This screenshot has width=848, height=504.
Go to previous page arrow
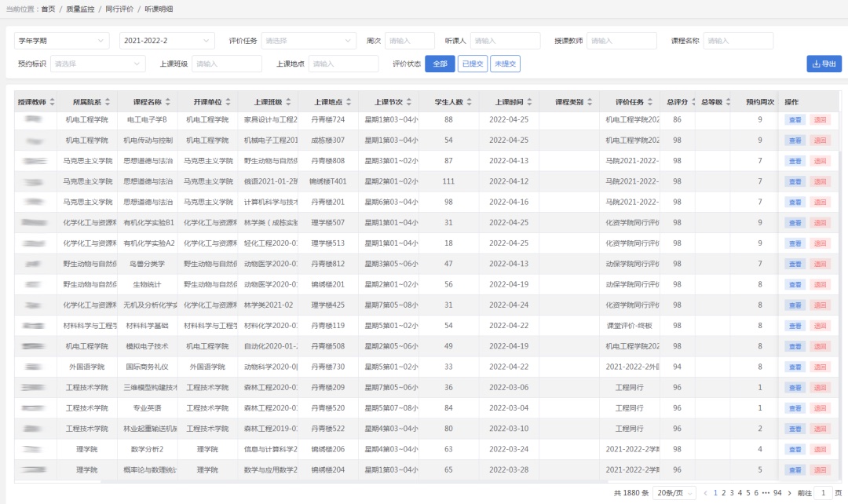tap(705, 493)
